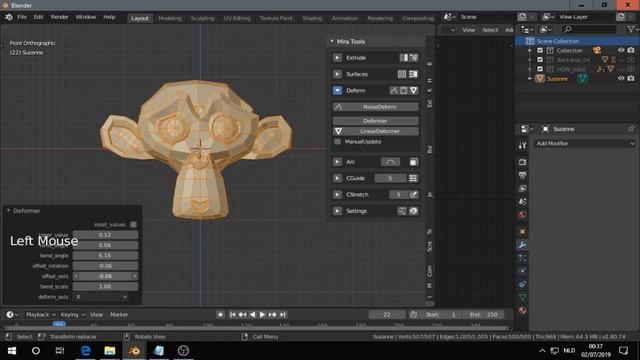This screenshot has height=360, width=640.
Task: Tick the reset_values checkbox
Action: coord(133,224)
